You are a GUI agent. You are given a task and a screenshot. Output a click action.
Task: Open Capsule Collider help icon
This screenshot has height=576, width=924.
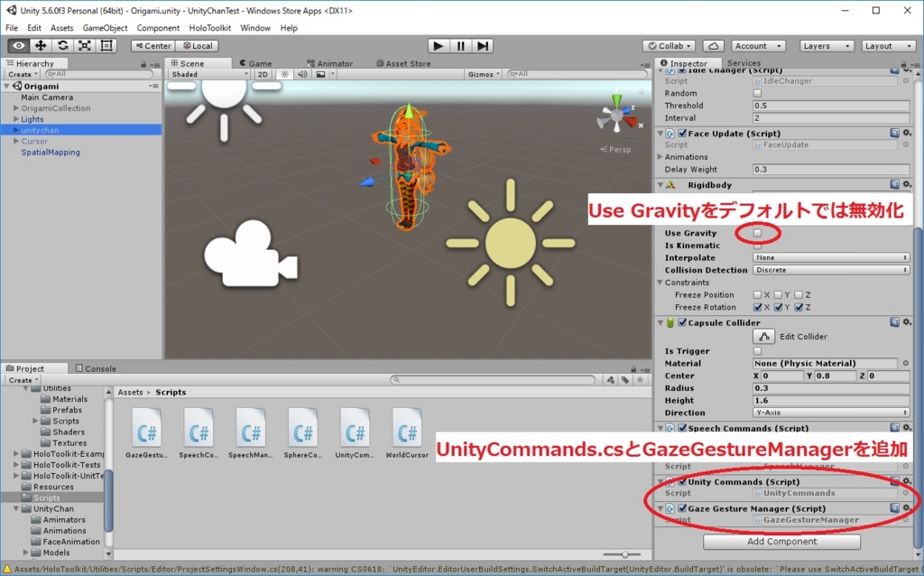tap(894, 322)
